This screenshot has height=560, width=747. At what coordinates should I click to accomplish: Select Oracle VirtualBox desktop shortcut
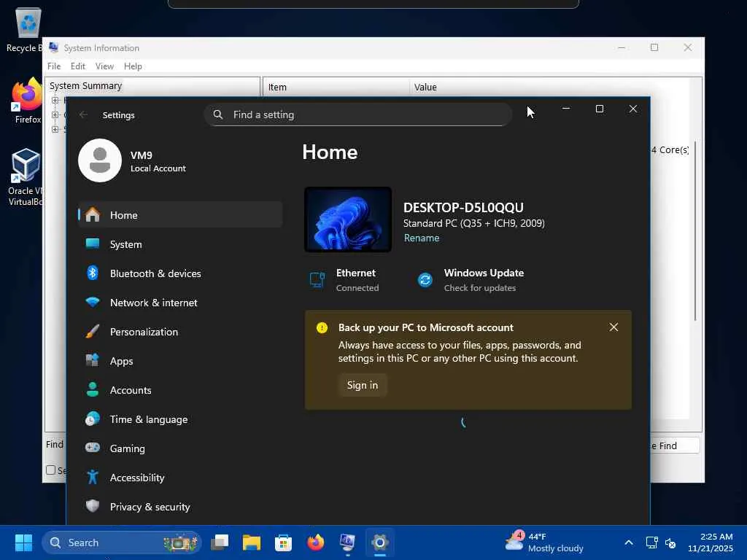[26, 176]
